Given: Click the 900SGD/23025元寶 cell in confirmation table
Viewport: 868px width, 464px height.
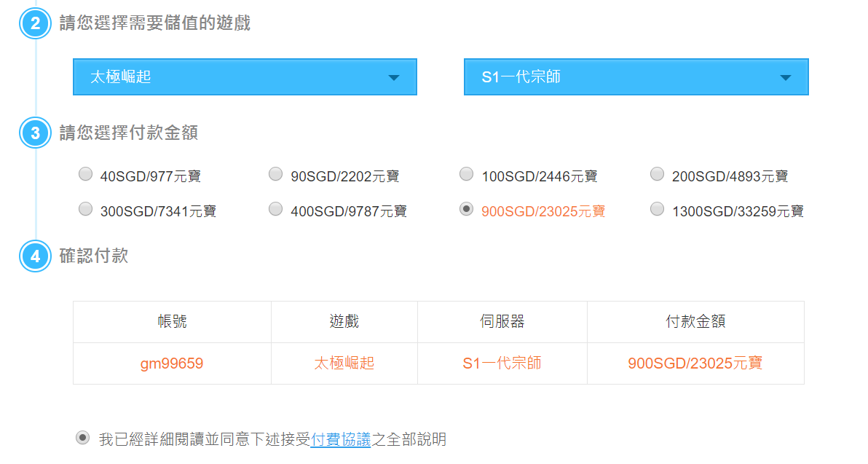Looking at the screenshot, I should click(695, 363).
